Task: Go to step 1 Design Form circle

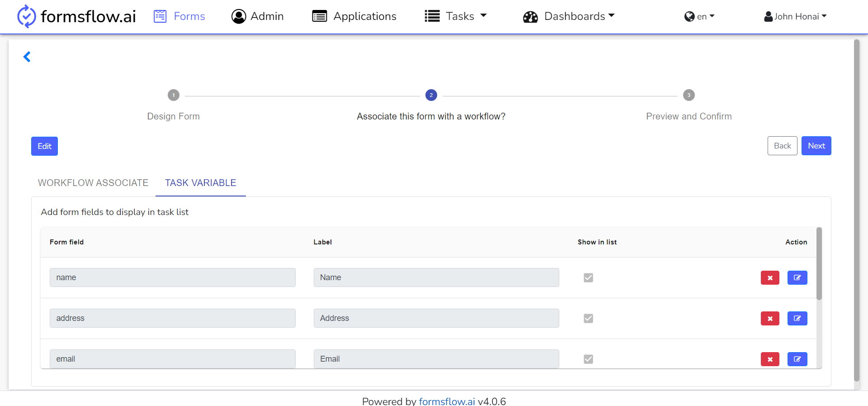Action: coord(174,95)
